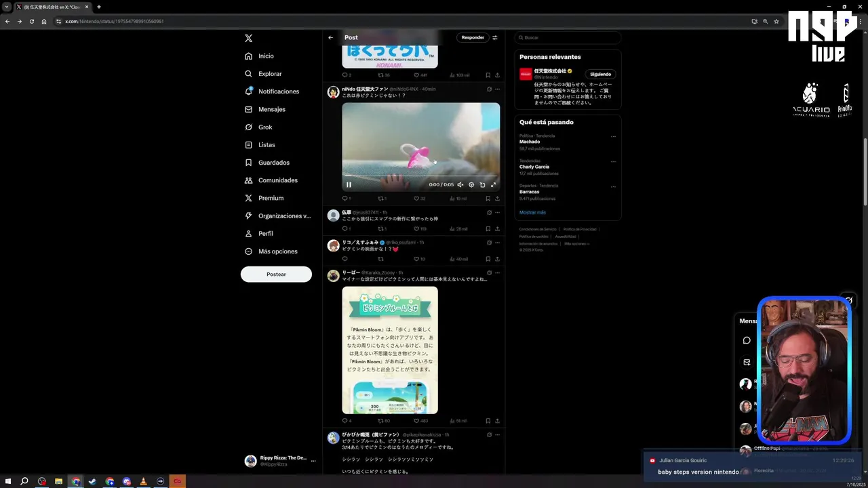The image size is (868, 488).
Task: Open more options for Charly García trend
Action: click(x=613, y=161)
